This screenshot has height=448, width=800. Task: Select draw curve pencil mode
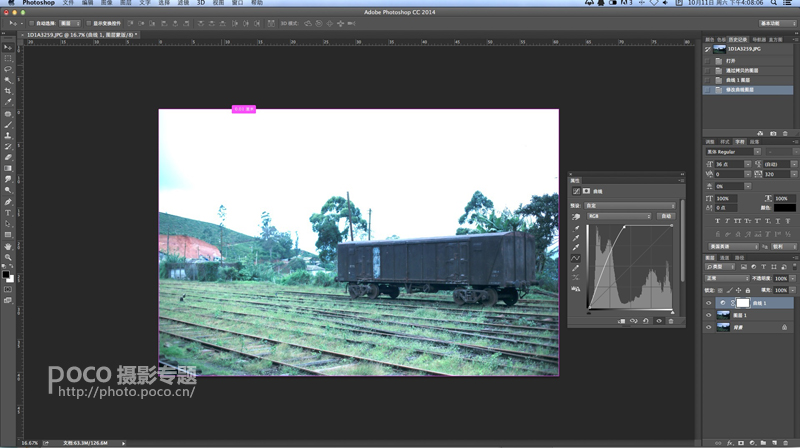[x=576, y=268]
